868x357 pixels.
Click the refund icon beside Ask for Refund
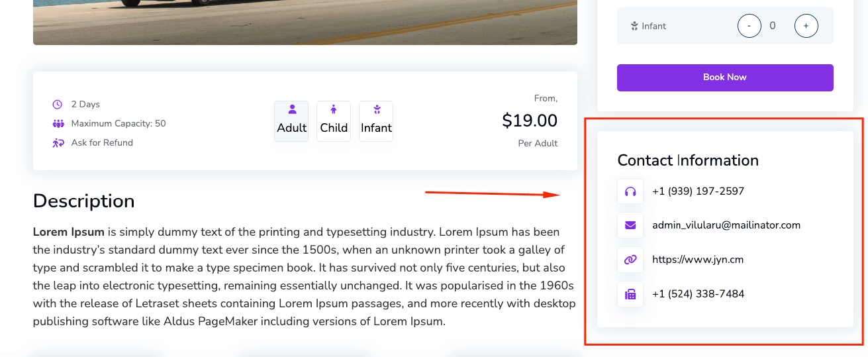(x=58, y=143)
